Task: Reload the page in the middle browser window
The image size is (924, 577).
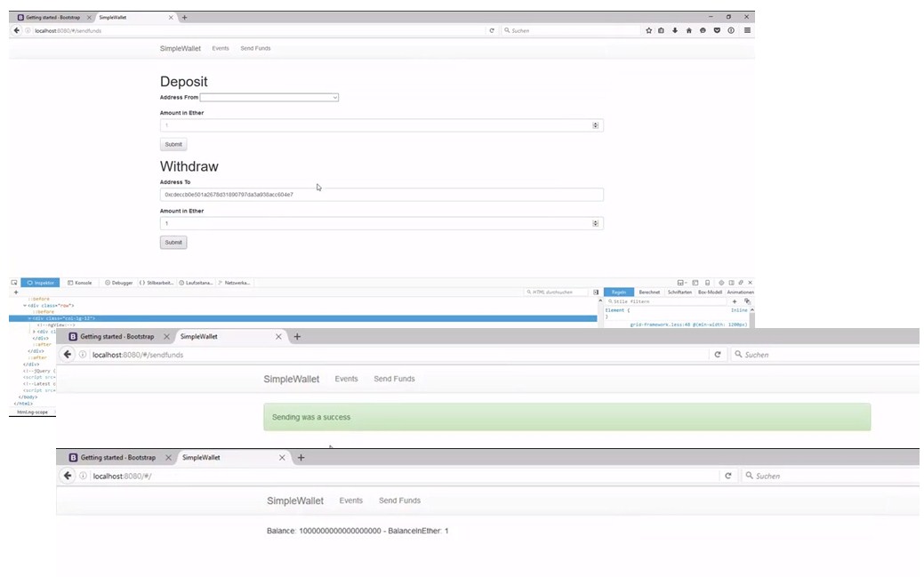Action: click(718, 355)
